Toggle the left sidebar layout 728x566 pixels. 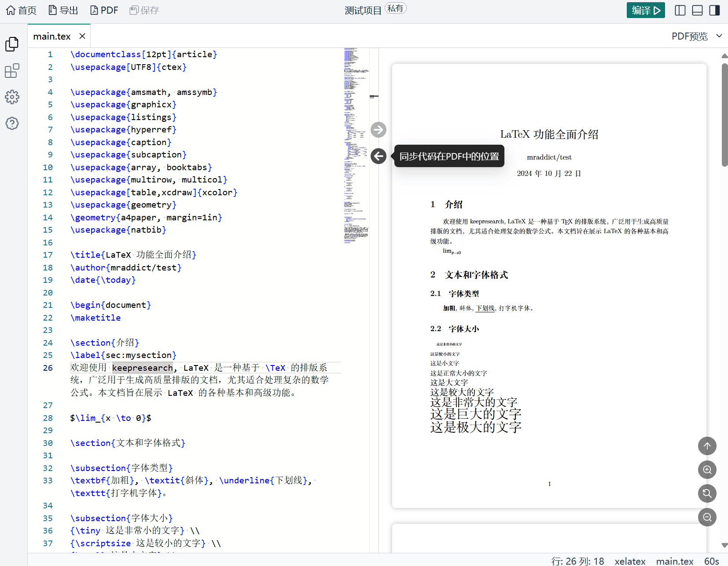(x=680, y=10)
